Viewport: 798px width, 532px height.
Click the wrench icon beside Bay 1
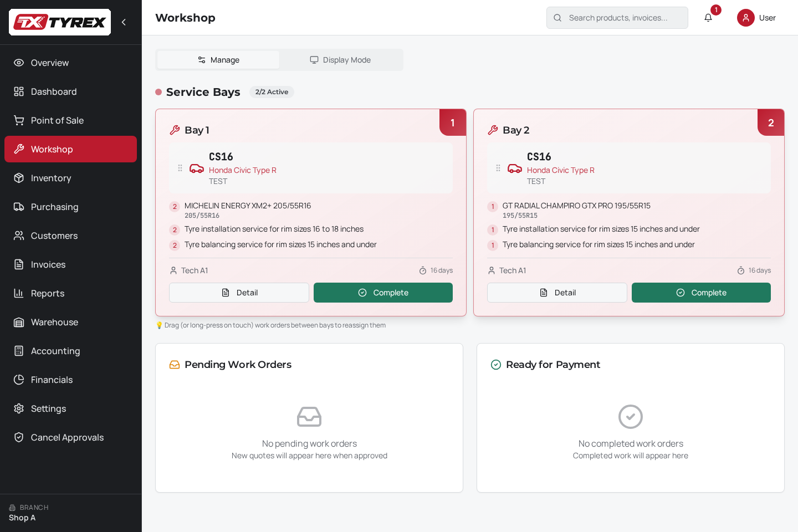click(175, 130)
